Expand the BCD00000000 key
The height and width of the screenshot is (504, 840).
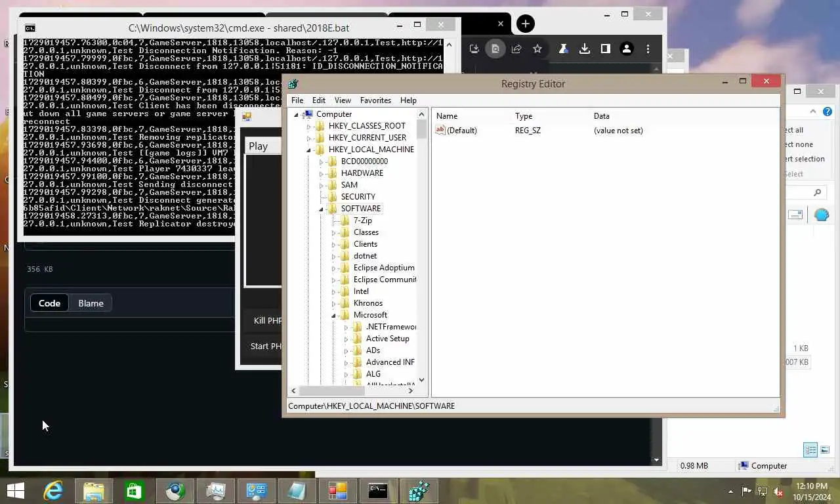click(x=321, y=161)
